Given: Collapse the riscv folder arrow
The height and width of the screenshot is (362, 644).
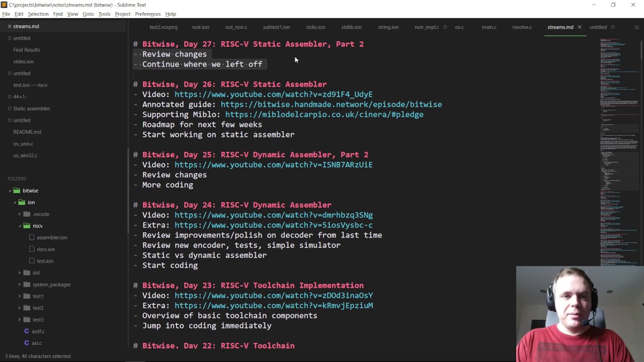Looking at the screenshot, I should (20, 226).
